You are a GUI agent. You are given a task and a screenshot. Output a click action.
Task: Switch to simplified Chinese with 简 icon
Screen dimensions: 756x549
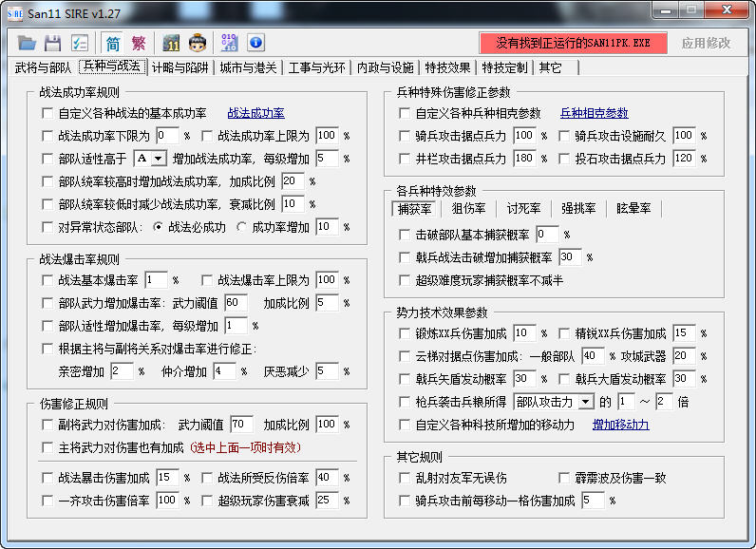(113, 44)
